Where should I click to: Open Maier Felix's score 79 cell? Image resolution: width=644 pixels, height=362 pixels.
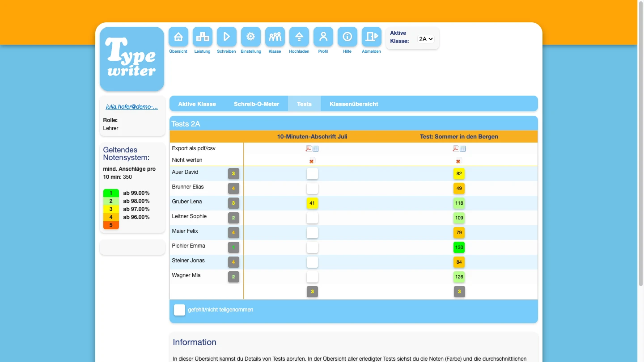tap(459, 232)
